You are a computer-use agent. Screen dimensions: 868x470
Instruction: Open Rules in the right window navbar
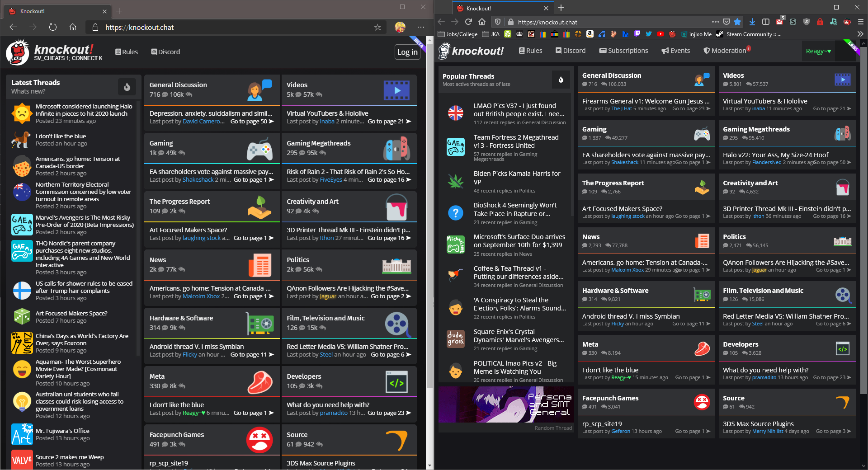pos(530,51)
